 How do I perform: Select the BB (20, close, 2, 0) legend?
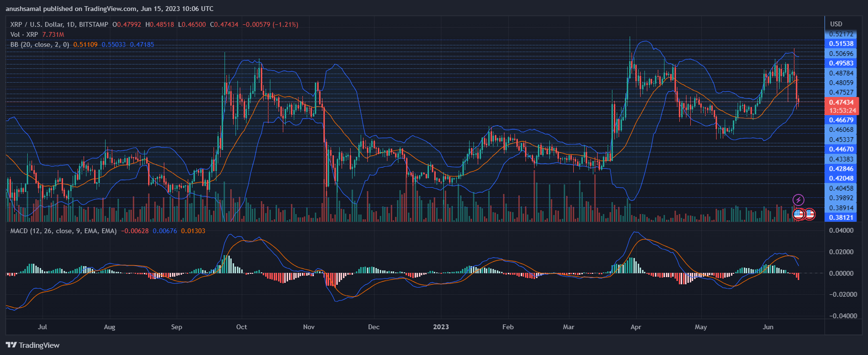pyautogui.click(x=40, y=44)
